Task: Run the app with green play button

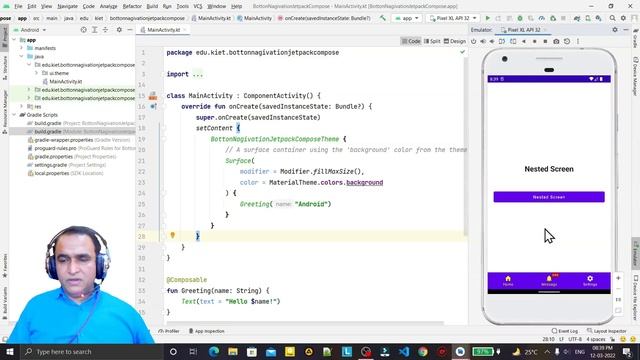Action: click(x=487, y=18)
